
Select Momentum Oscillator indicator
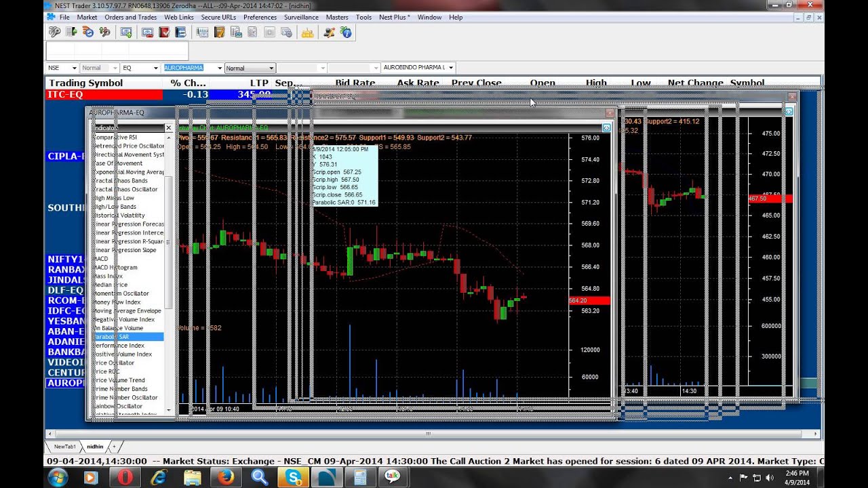tap(127, 293)
